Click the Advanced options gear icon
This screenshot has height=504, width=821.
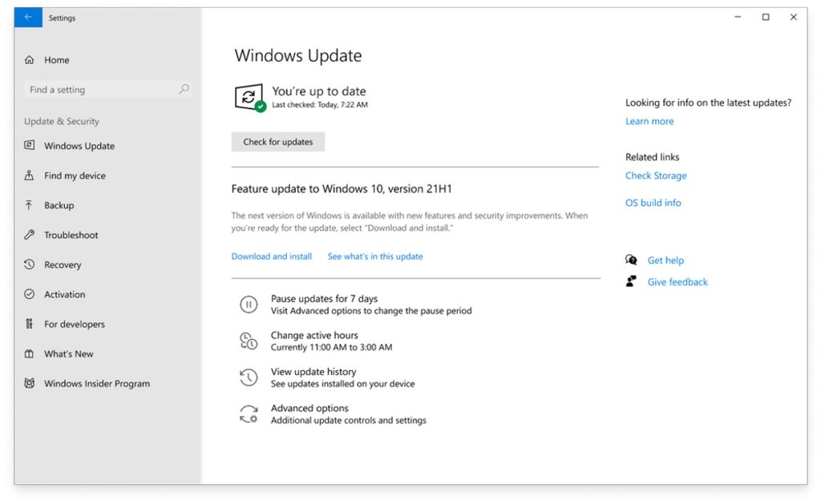[249, 414]
